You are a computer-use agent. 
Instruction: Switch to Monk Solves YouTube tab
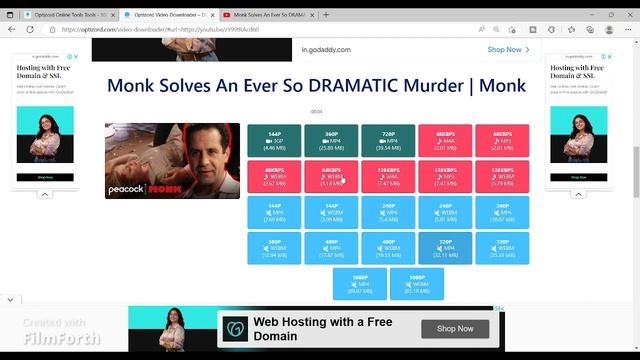(x=269, y=15)
